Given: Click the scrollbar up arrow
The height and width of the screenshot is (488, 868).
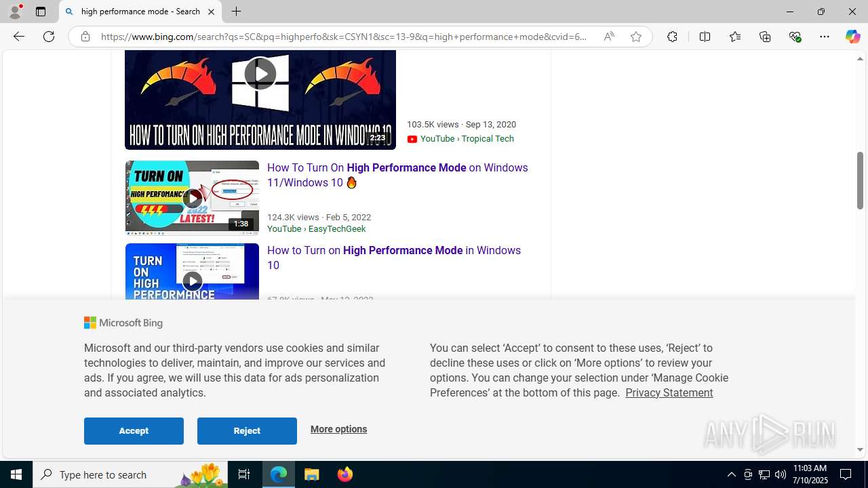Looking at the screenshot, I should [x=860, y=59].
